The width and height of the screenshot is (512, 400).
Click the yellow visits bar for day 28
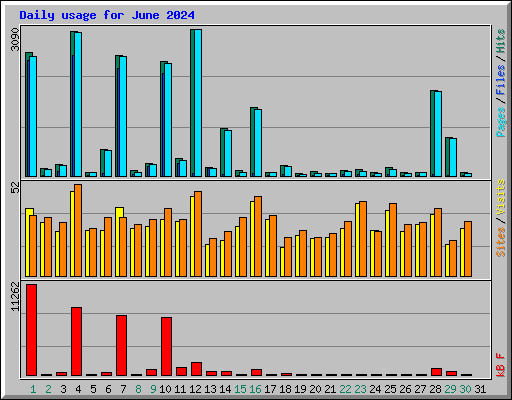432,245
